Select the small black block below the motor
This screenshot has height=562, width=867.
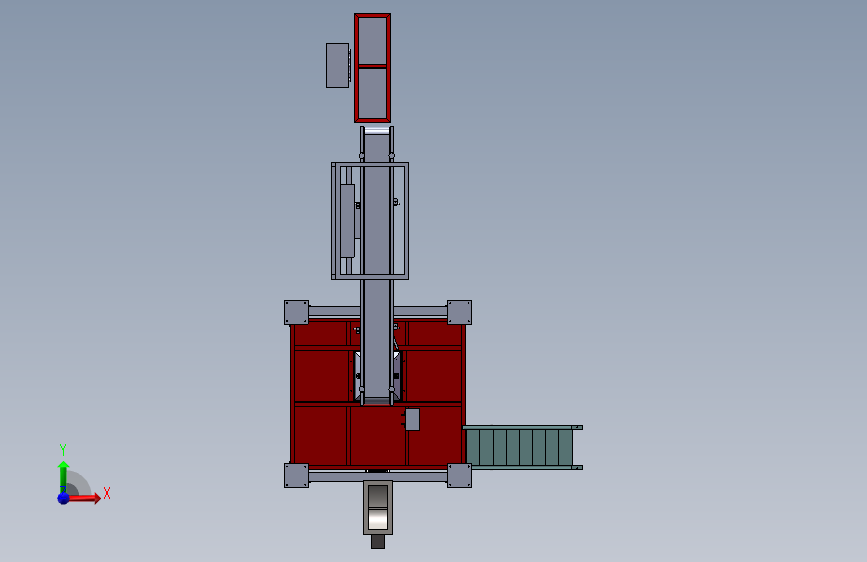coord(378,542)
